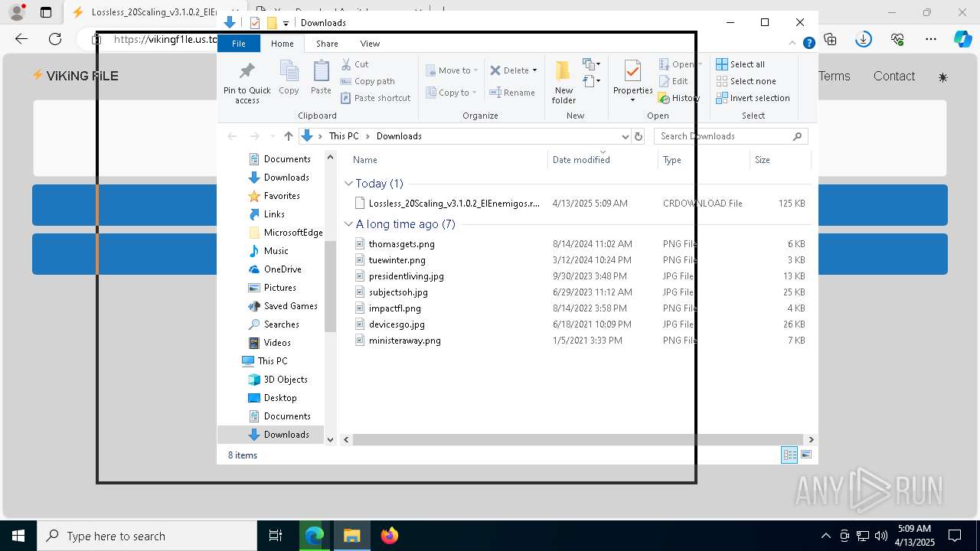The height and width of the screenshot is (551, 980).
Task: Open the File menu tab
Action: [239, 44]
